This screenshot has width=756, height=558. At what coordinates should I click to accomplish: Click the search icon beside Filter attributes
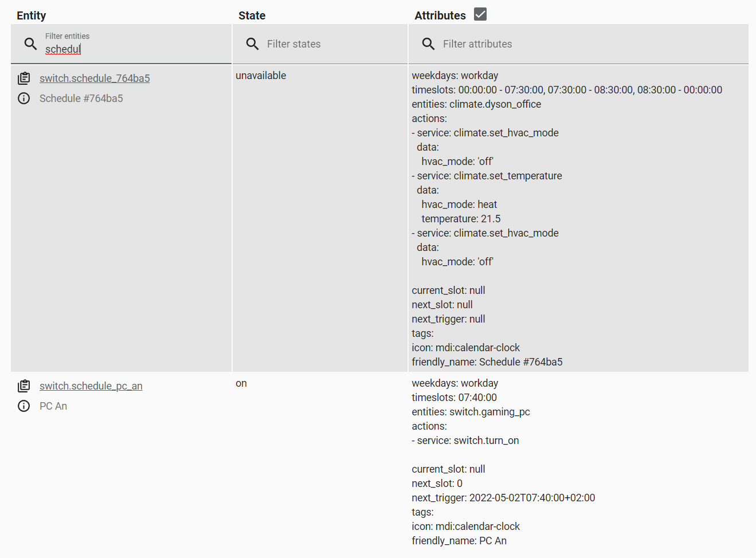coord(428,43)
